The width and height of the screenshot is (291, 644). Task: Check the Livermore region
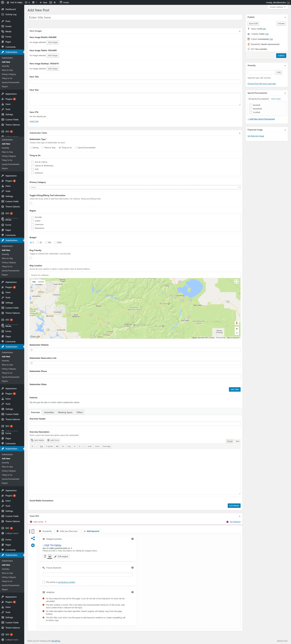(x=32, y=225)
